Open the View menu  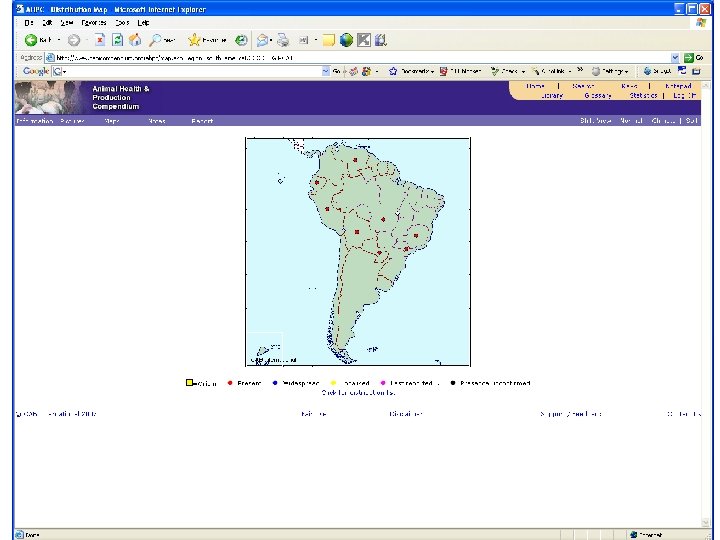pos(67,22)
